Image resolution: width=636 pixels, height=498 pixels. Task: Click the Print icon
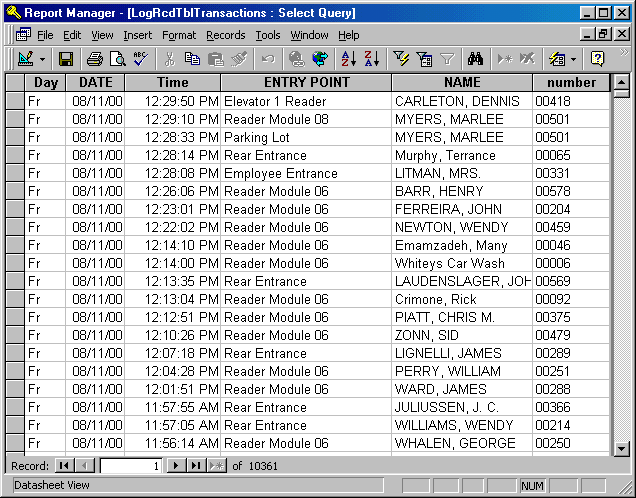95,59
